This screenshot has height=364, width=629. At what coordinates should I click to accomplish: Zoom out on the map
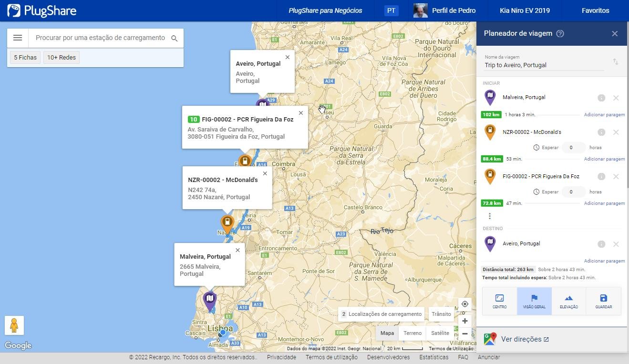coord(465,334)
